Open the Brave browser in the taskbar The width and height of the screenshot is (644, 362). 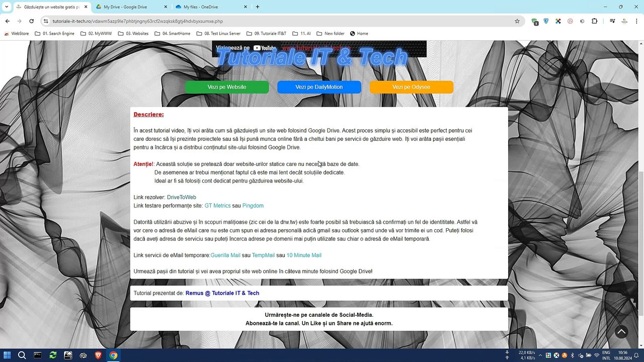(98, 355)
